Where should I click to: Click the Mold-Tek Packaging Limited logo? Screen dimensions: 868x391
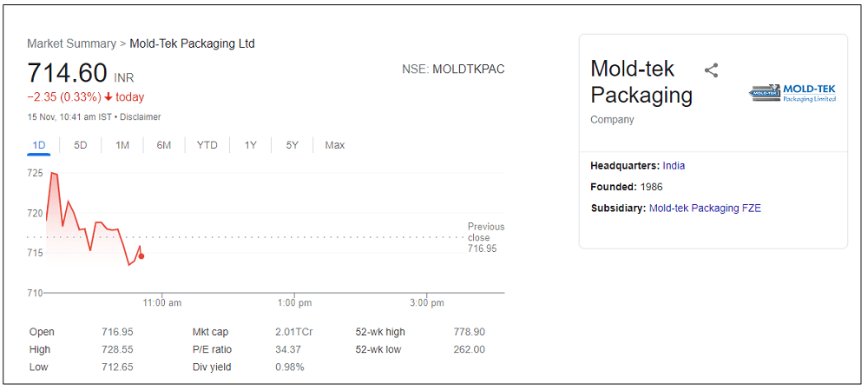[792, 93]
